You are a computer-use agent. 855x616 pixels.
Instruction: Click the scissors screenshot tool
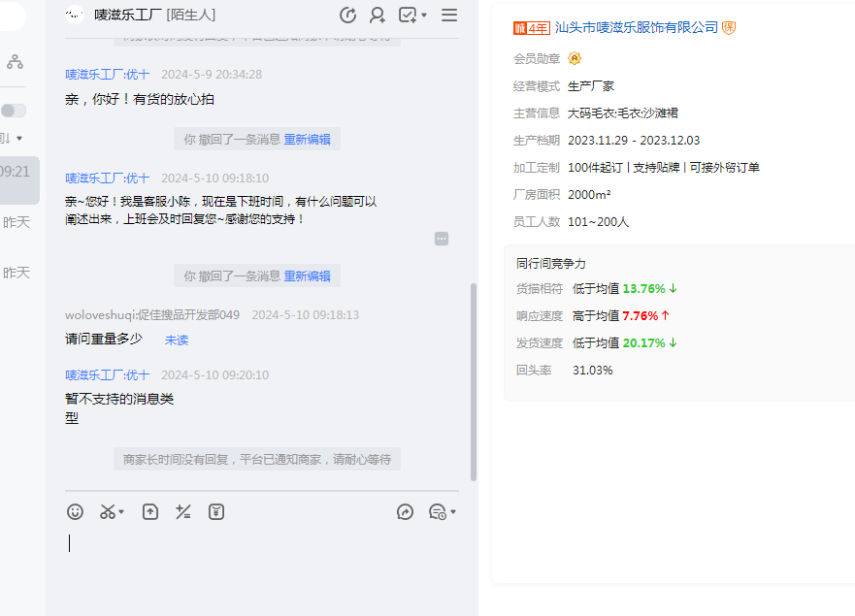pyautogui.click(x=108, y=512)
